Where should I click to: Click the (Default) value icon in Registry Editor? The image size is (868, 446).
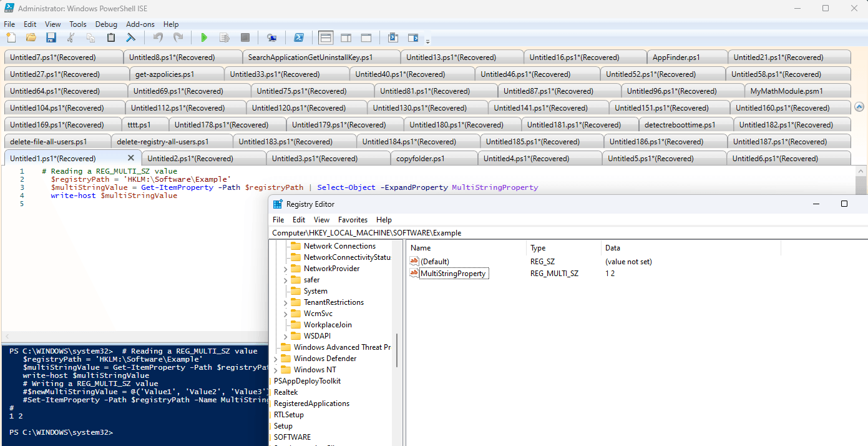click(414, 261)
